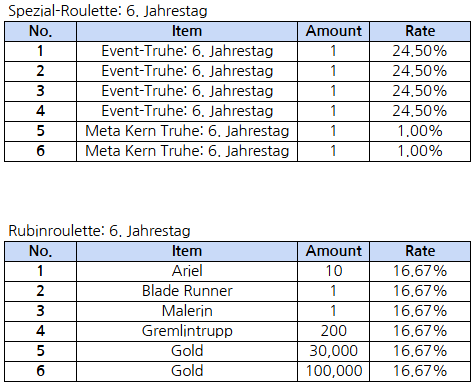Select the Event-Truhe item in row 1

187,51
